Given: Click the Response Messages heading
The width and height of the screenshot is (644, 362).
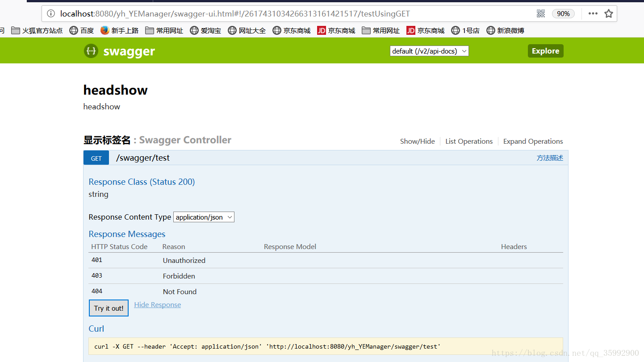Looking at the screenshot, I should coord(127,234).
